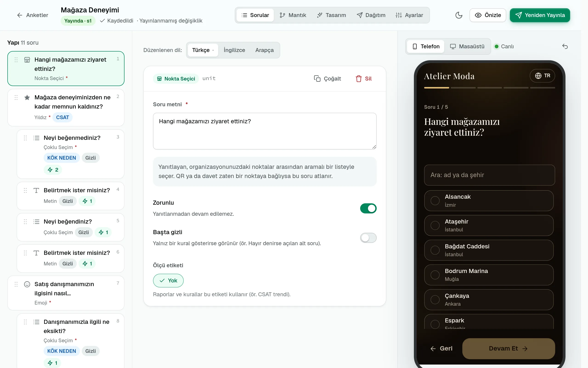Image resolution: width=588 pixels, height=368 pixels.
Task: Click Sil to delete the question
Action: coord(364,79)
